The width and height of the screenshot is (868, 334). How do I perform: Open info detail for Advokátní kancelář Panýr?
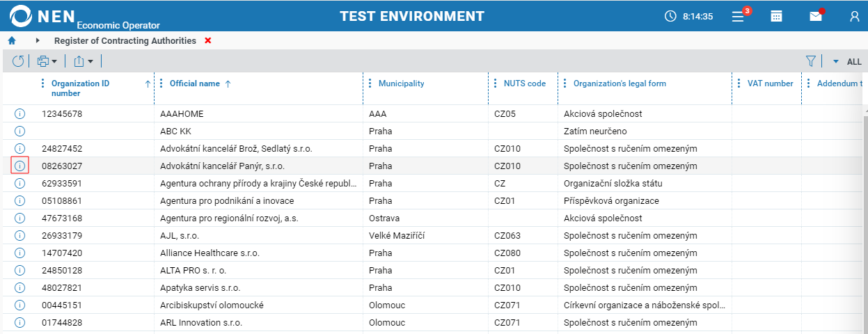coord(19,166)
